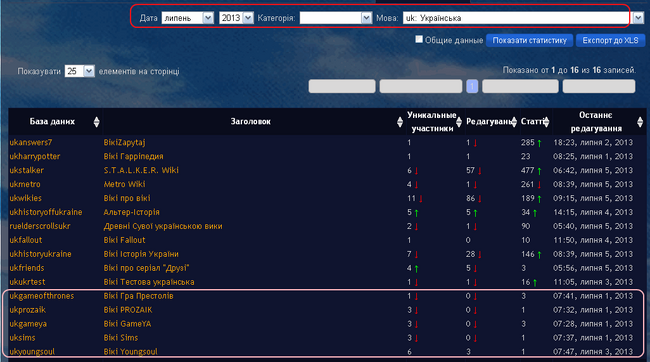Open the ukgameya database link

coord(28,324)
